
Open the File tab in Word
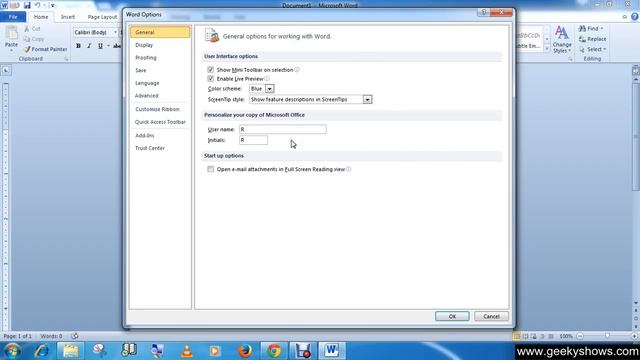pyautogui.click(x=13, y=17)
